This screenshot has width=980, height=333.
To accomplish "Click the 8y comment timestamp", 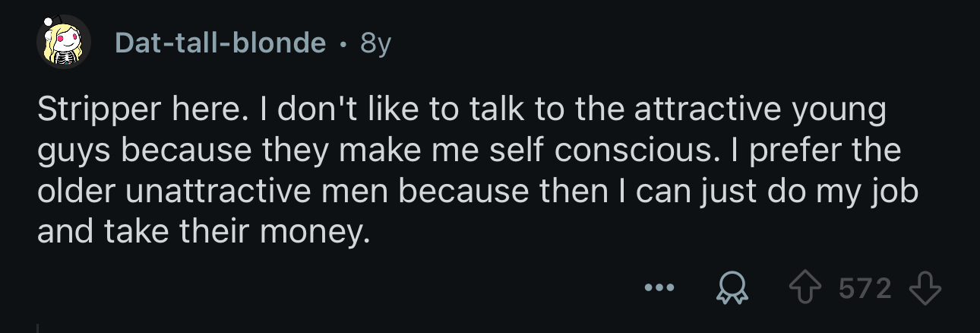I will (376, 43).
